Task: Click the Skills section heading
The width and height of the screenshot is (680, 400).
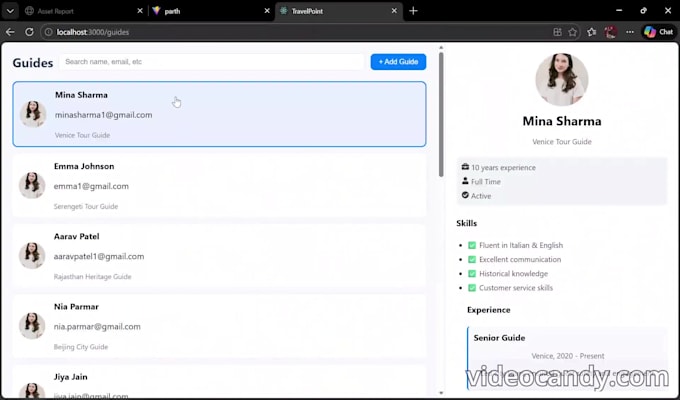Action: tap(467, 223)
